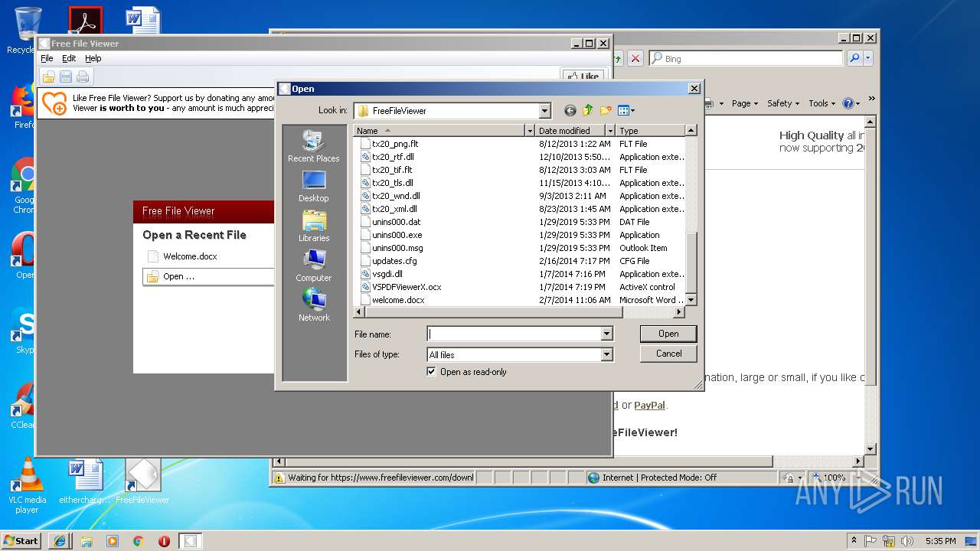The height and width of the screenshot is (551, 980).
Task: Click the Open … entry in recent files panel
Action: coord(208,276)
